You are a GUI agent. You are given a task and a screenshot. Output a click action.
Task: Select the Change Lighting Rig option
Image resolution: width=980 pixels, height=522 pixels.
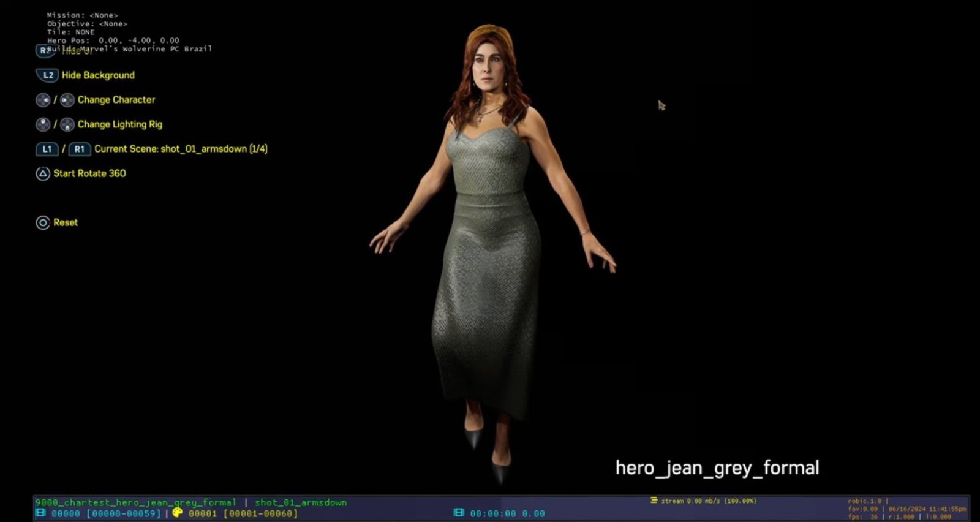click(x=120, y=124)
